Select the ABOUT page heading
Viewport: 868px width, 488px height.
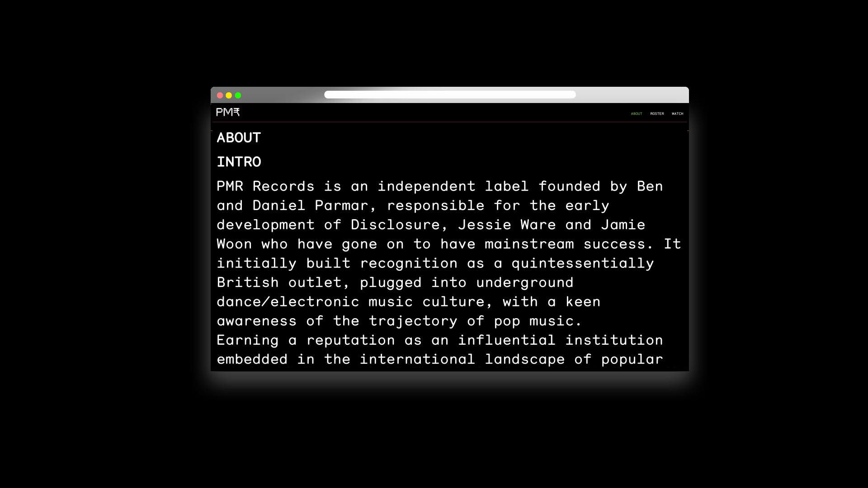click(x=239, y=138)
